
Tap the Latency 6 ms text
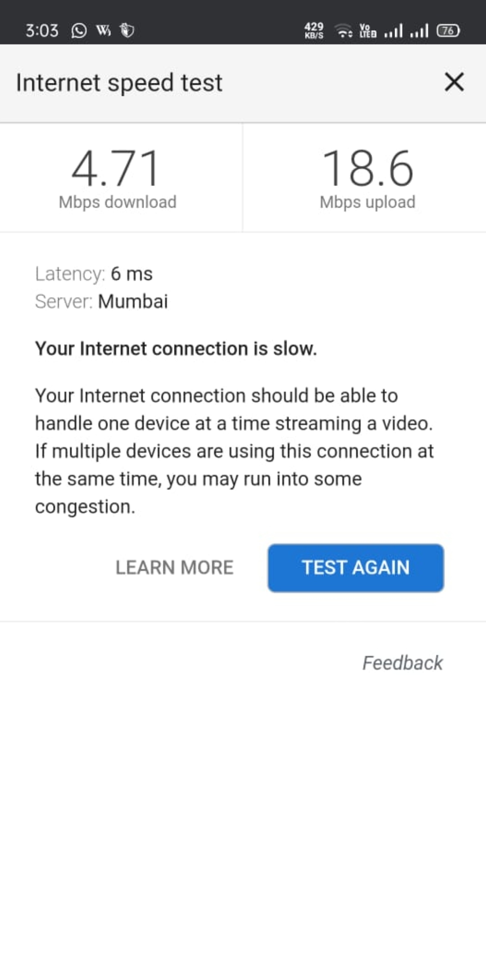pyautogui.click(x=94, y=274)
